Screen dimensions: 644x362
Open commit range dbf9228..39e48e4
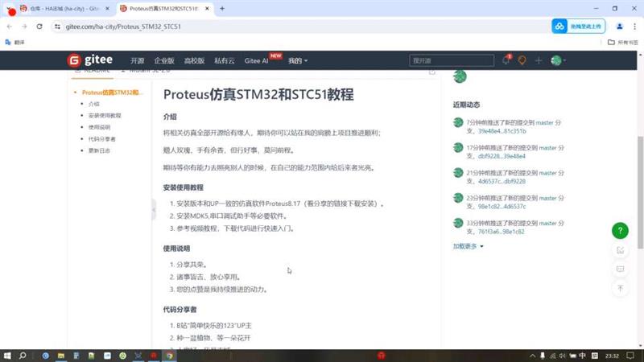pyautogui.click(x=502, y=156)
